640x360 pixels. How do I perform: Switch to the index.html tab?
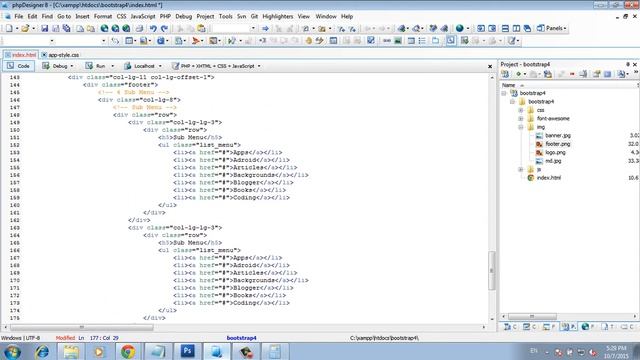point(20,55)
